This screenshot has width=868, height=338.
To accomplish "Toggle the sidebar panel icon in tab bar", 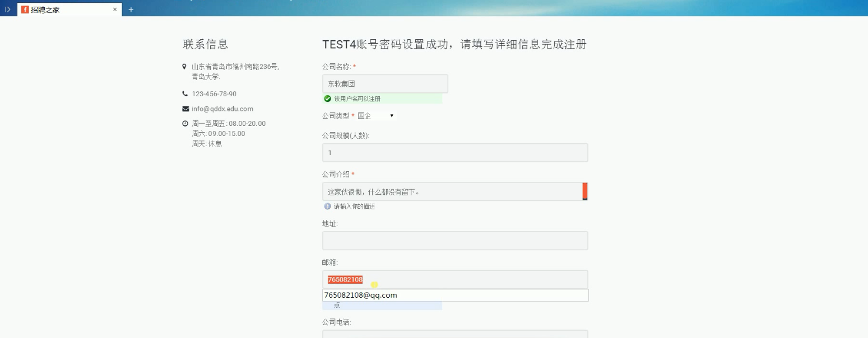I will point(8,10).
